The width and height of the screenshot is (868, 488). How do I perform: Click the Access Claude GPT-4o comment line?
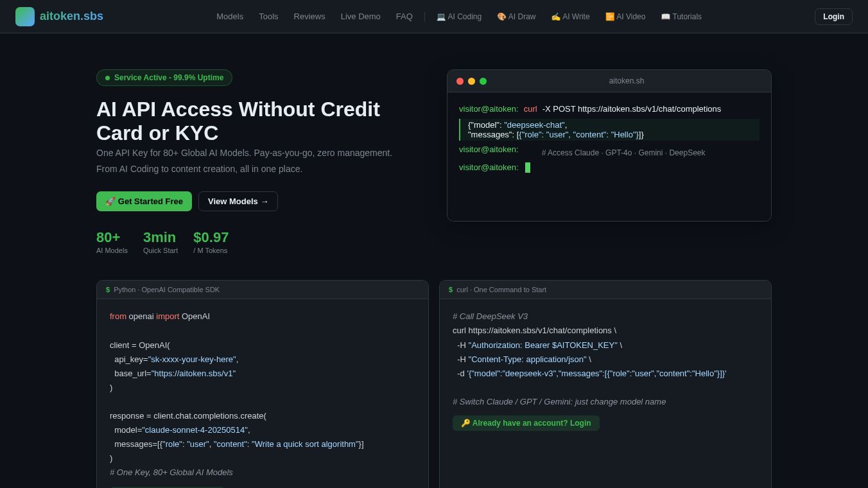(x=623, y=153)
